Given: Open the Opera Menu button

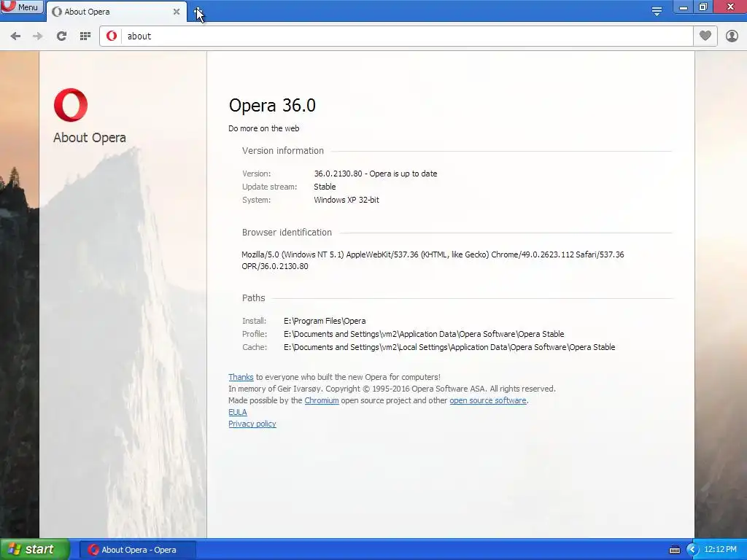Looking at the screenshot, I should click(21, 7).
